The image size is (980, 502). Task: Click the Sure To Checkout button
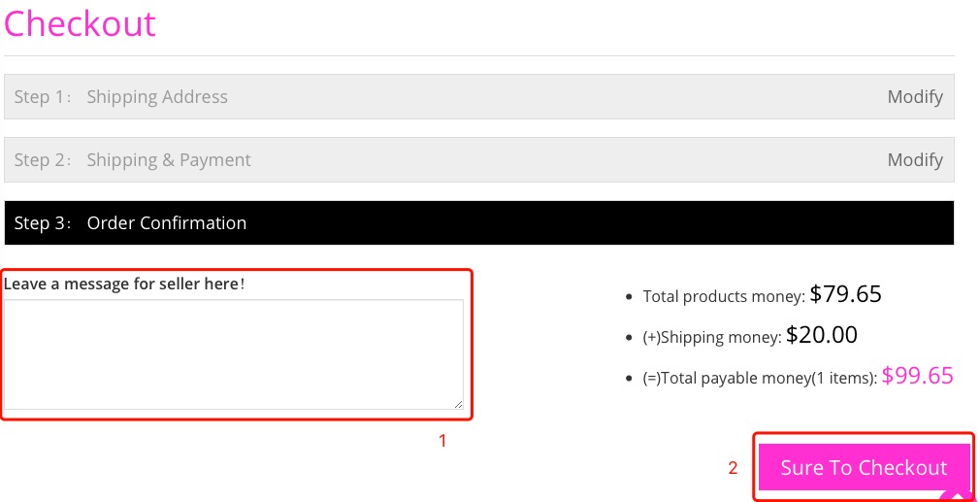(x=864, y=467)
